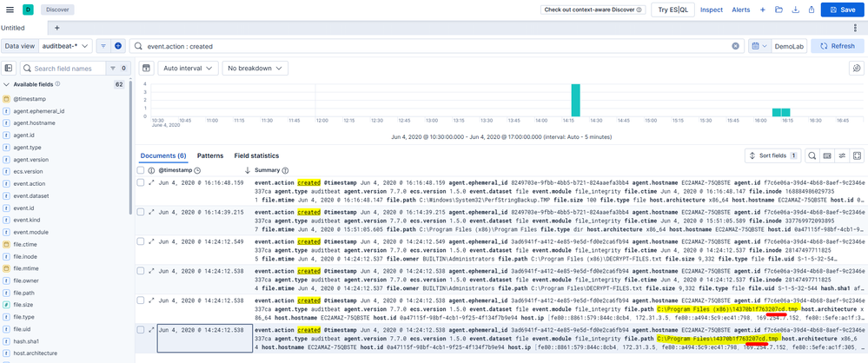Open the date quick menu calendar dropdown
The width and height of the screenshot is (868, 363).
tap(759, 46)
